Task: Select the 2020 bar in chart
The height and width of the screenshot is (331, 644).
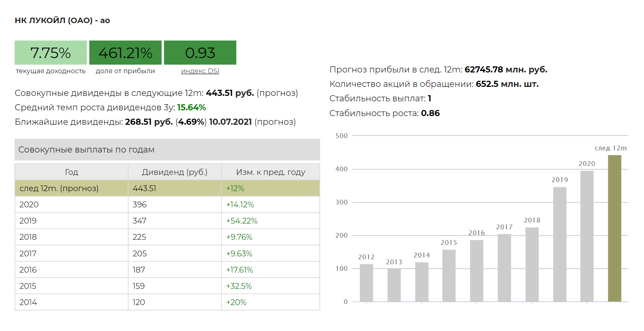Action: (587, 236)
